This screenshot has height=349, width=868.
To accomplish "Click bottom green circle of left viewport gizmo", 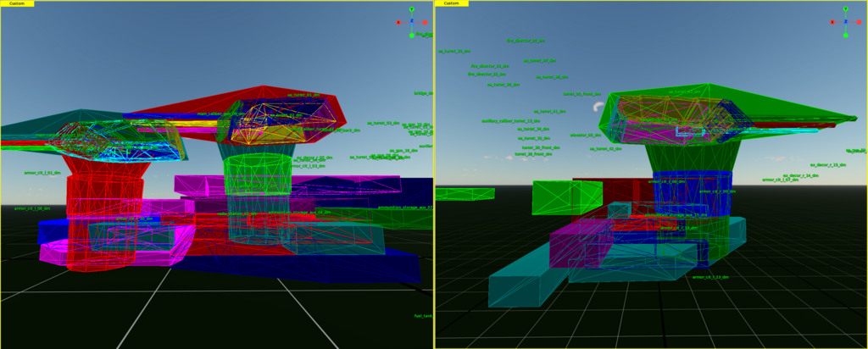I will (x=411, y=36).
